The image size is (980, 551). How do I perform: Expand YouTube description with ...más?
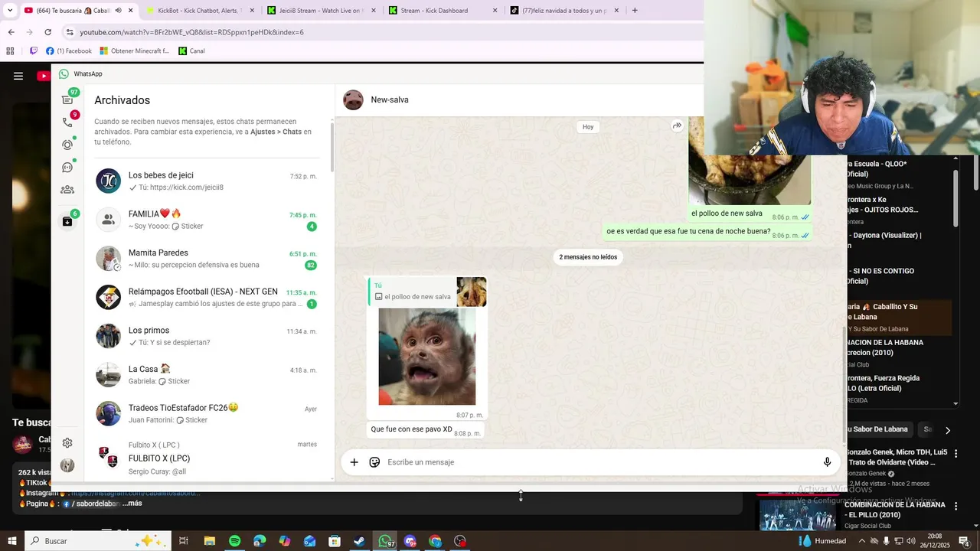(x=132, y=504)
